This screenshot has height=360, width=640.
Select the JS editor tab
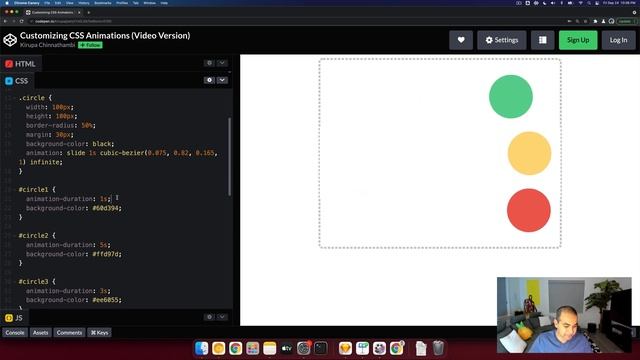(14, 318)
